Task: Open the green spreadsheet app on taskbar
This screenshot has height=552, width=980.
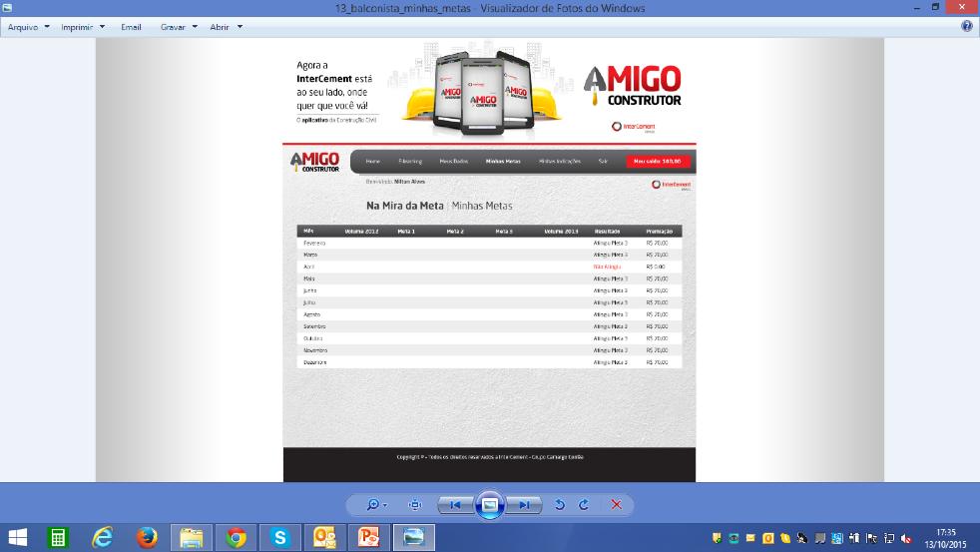Action: pyautogui.click(x=58, y=538)
